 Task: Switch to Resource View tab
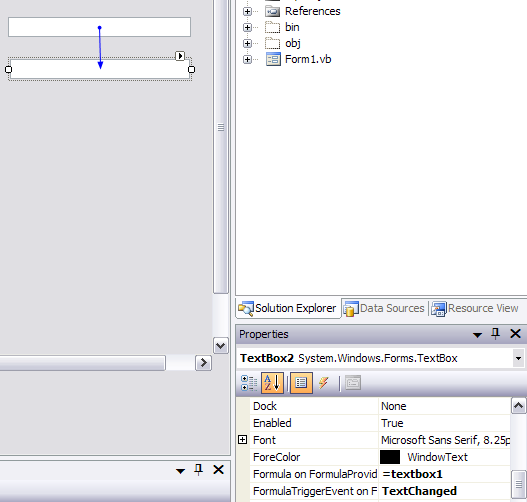pos(475,308)
